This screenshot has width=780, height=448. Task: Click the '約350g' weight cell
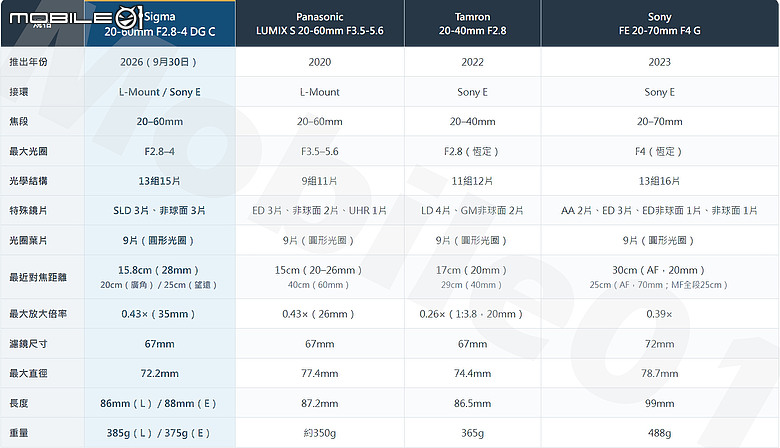coord(319,433)
